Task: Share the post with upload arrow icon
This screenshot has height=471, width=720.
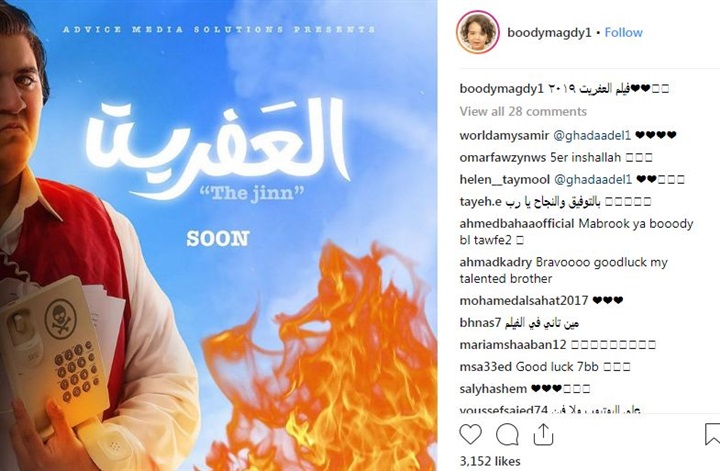Action: pyautogui.click(x=543, y=434)
